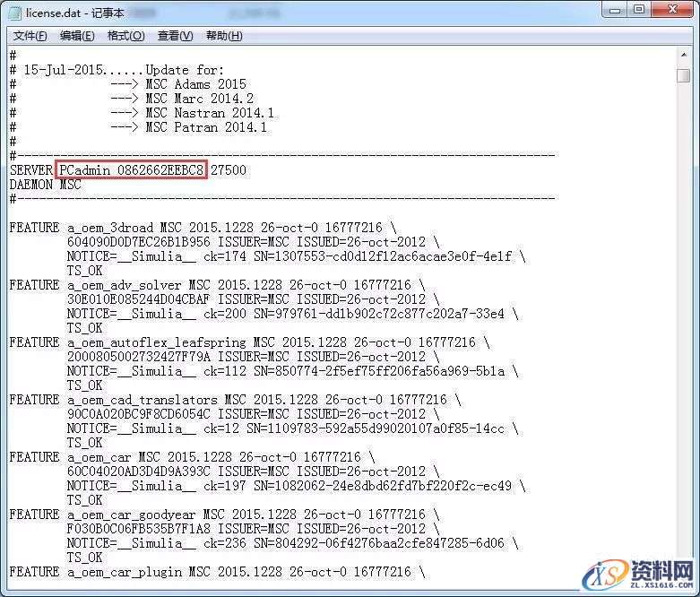Screen dimensions: 700x597
Task: Click 'MSC Nastran 2014.1' text
Action: tap(210, 113)
